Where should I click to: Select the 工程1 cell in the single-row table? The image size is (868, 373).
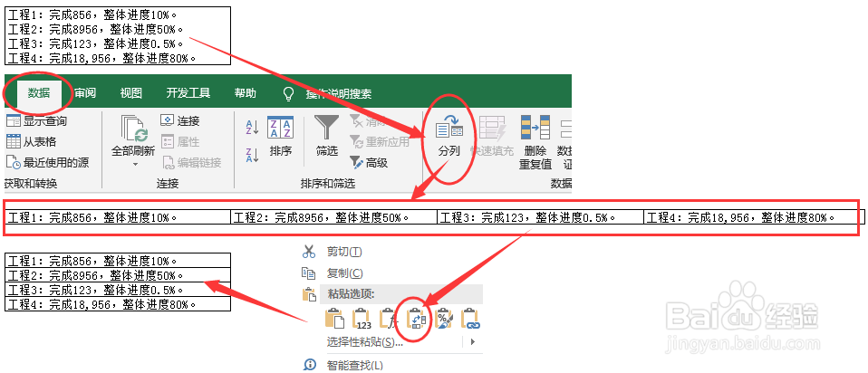pyautogui.click(x=118, y=217)
